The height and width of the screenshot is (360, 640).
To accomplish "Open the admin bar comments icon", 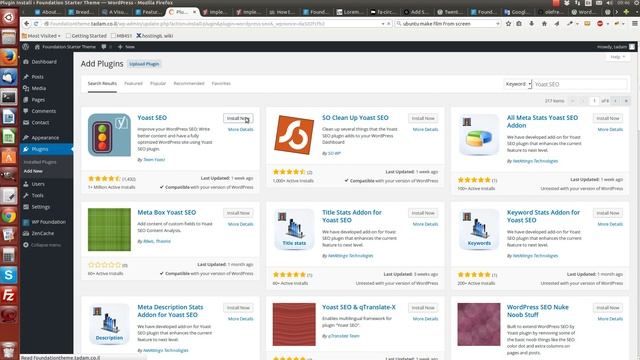I will tap(107, 47).
